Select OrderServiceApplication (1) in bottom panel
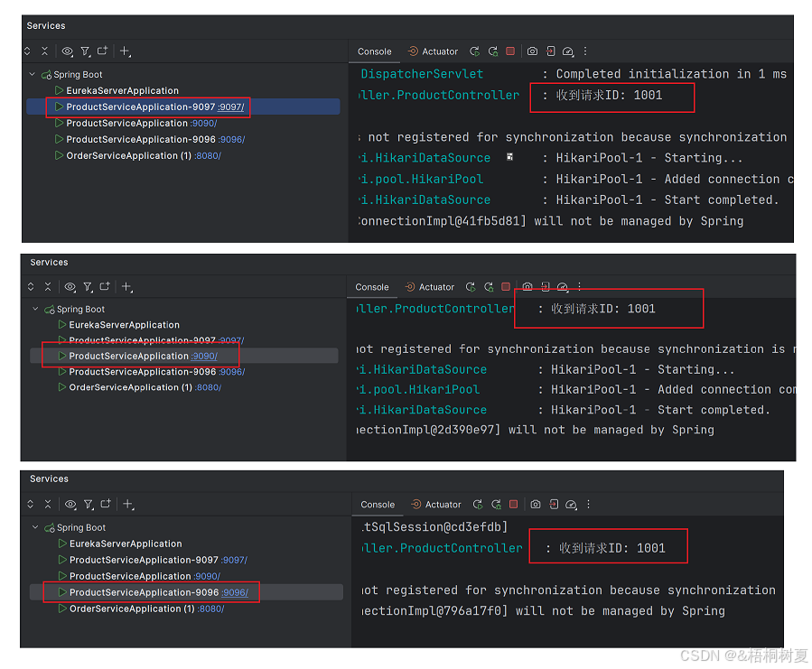The height and width of the screenshot is (669, 812). point(132,609)
